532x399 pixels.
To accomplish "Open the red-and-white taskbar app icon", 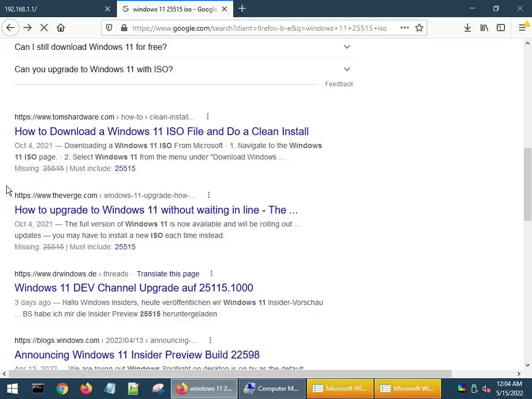I will point(158,389).
